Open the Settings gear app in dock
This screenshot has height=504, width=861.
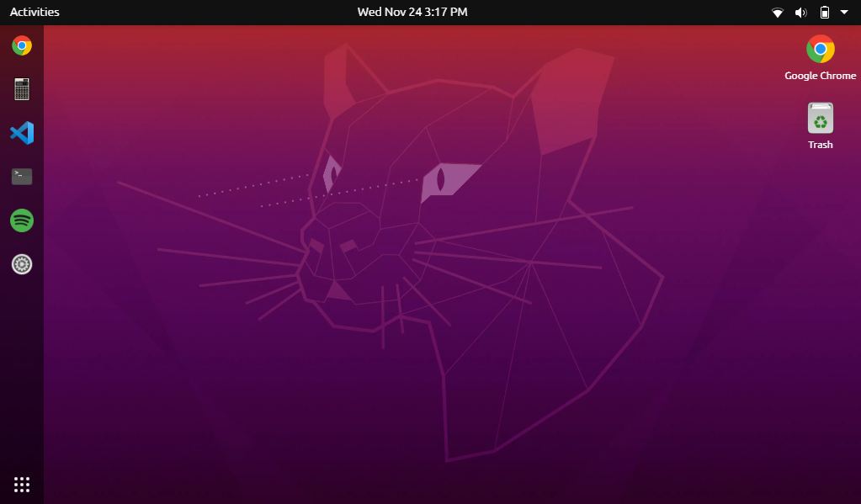point(22,264)
